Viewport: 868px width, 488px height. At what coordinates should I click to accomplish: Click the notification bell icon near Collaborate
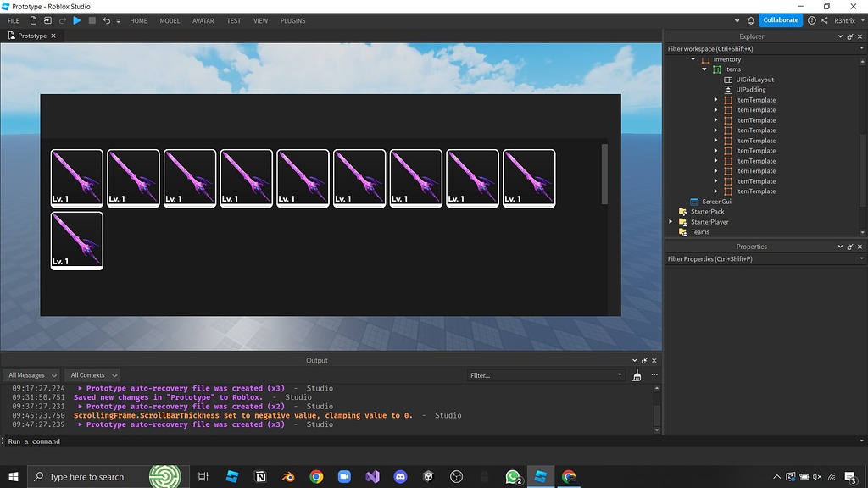750,19
